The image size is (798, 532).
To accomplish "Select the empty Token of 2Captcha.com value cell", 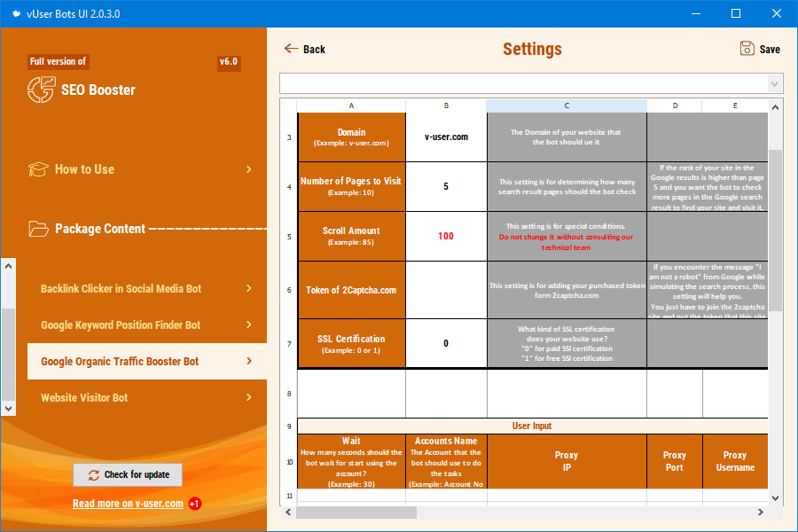I will pyautogui.click(x=446, y=290).
